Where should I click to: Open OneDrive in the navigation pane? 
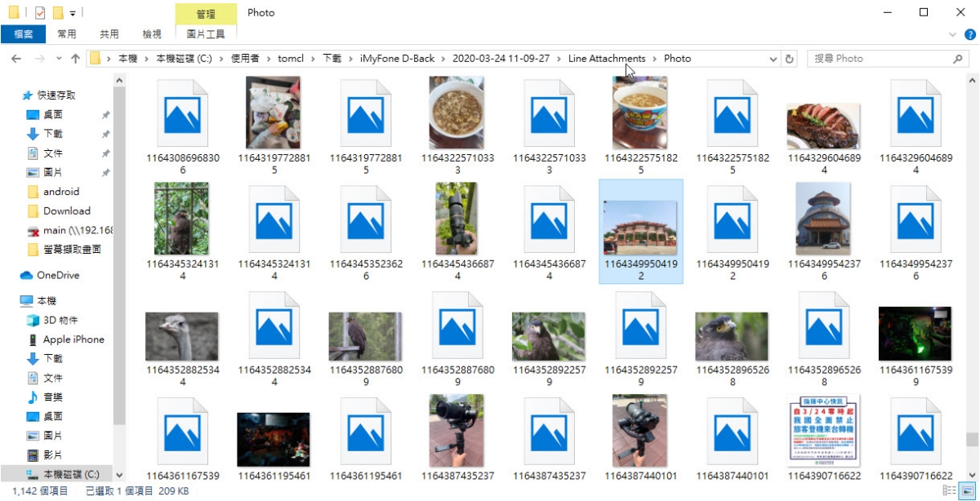(x=58, y=276)
